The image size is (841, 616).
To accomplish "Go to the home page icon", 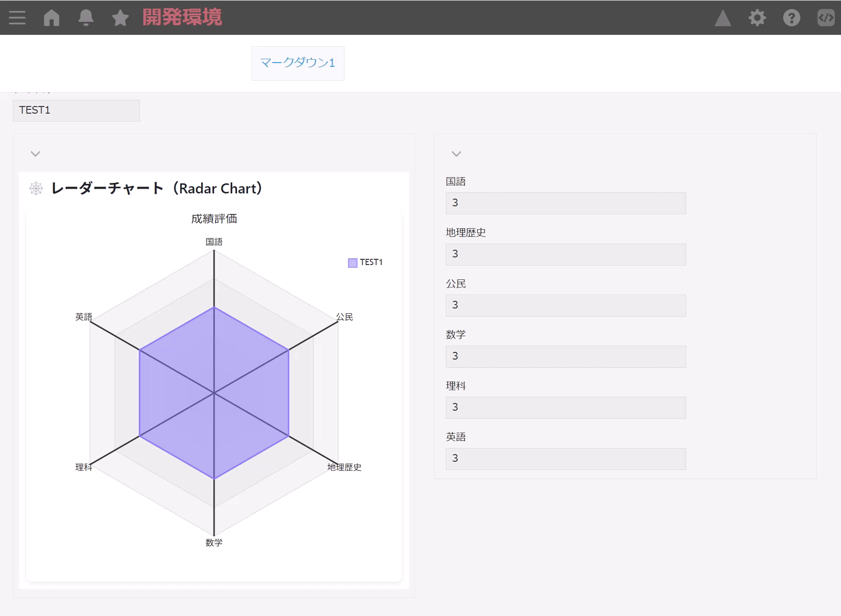I will tap(52, 18).
